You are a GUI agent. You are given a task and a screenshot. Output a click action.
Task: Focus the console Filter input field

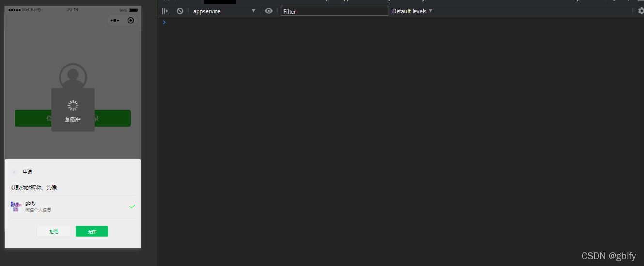coord(334,11)
